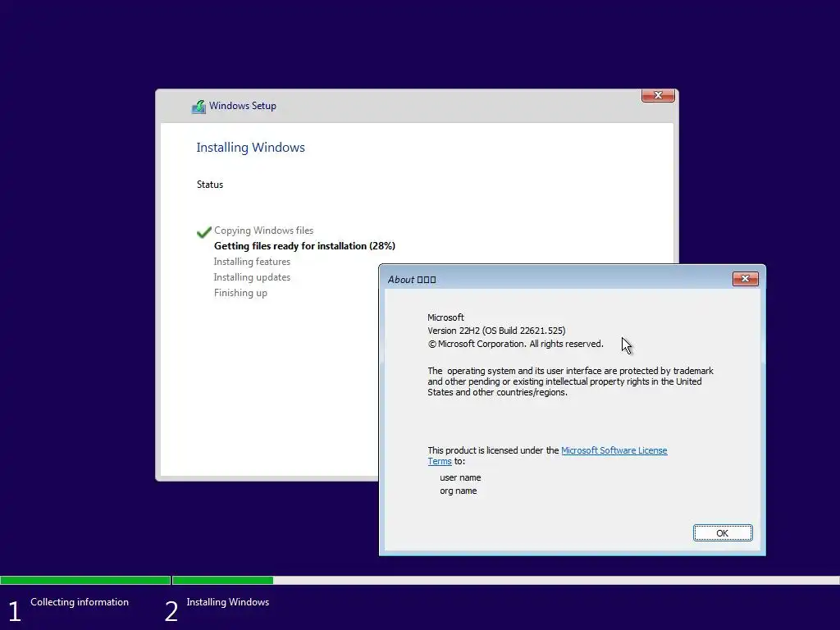The width and height of the screenshot is (840, 630).
Task: Click the 'Version 22H2 (OS Build 22621.525)' text
Action: pos(496,331)
